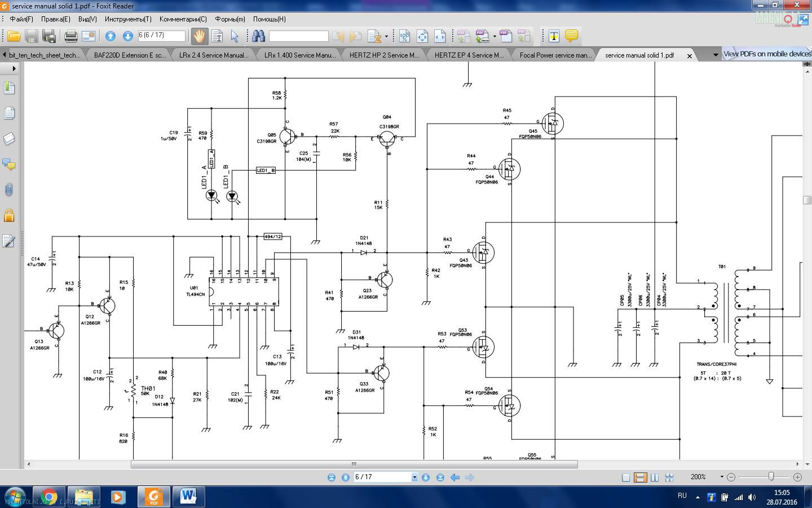Click the View PDFs on mobile devices banner
Viewport: 812px width, 508px height.
coord(766,54)
